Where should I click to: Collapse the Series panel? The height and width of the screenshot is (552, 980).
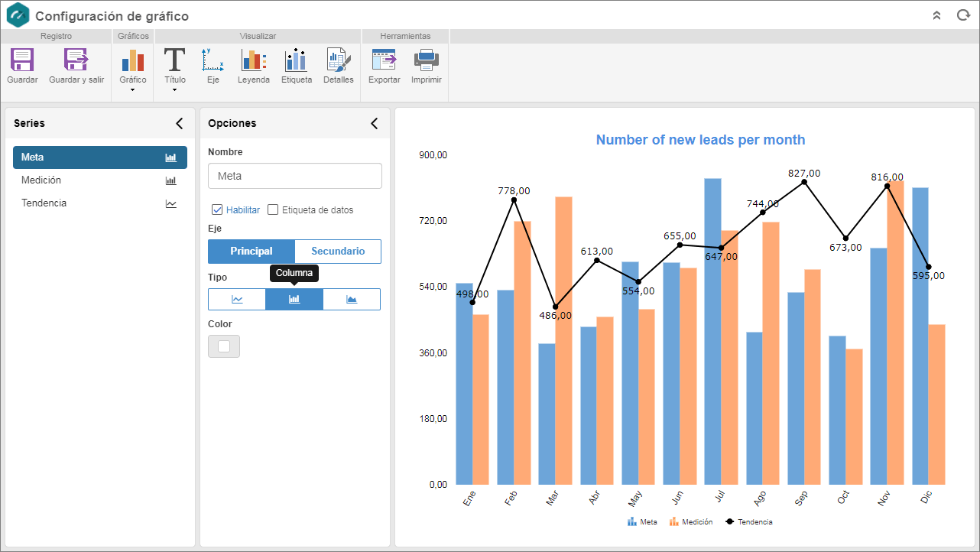pos(180,123)
